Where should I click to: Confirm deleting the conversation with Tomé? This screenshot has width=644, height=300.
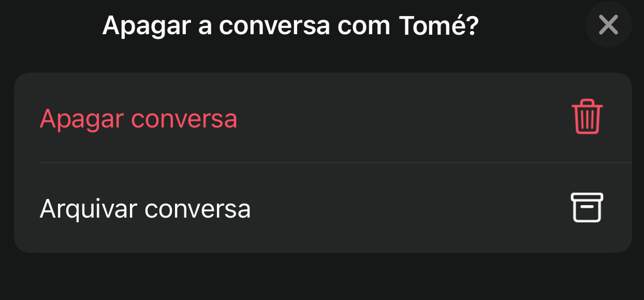pyautogui.click(x=323, y=118)
